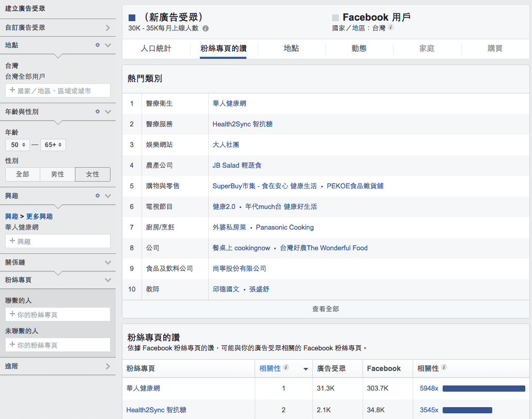Image resolution: width=532 pixels, height=419 pixels.
Task: Select 全部 gender option
Action: [x=23, y=174]
